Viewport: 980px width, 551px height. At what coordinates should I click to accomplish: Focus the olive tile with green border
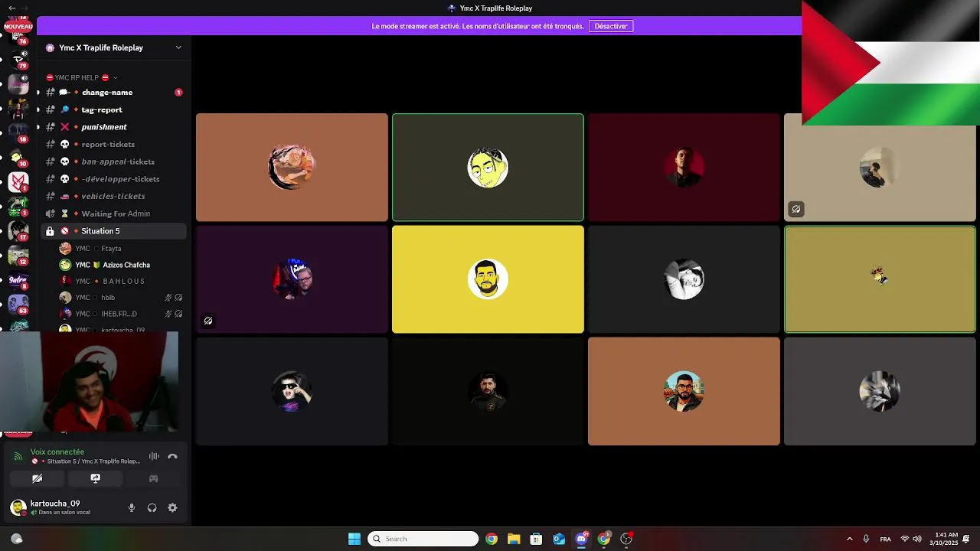click(880, 279)
